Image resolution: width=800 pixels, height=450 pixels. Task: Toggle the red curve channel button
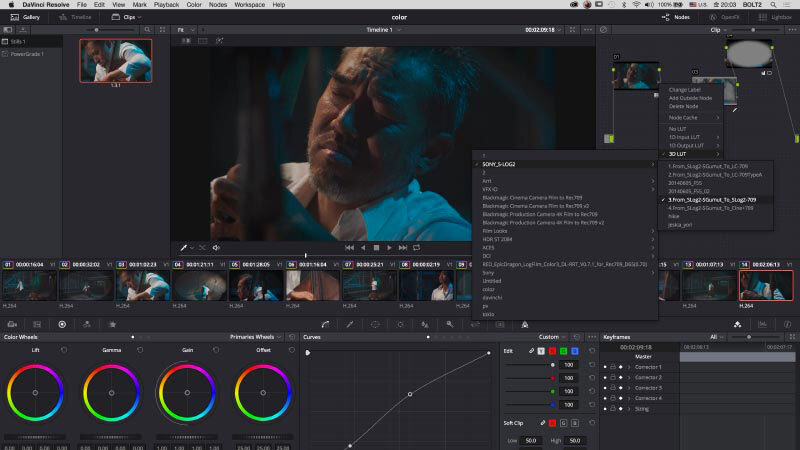(x=552, y=351)
